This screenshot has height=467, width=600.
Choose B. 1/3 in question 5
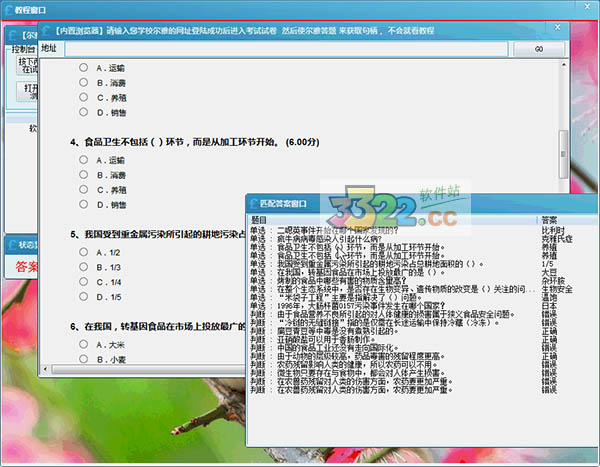coord(83,267)
